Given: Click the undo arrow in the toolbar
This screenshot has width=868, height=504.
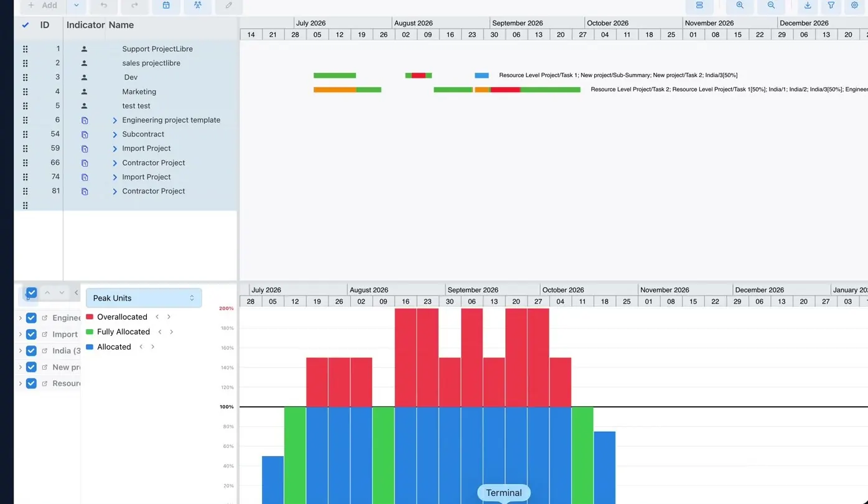Looking at the screenshot, I should pyautogui.click(x=103, y=5).
